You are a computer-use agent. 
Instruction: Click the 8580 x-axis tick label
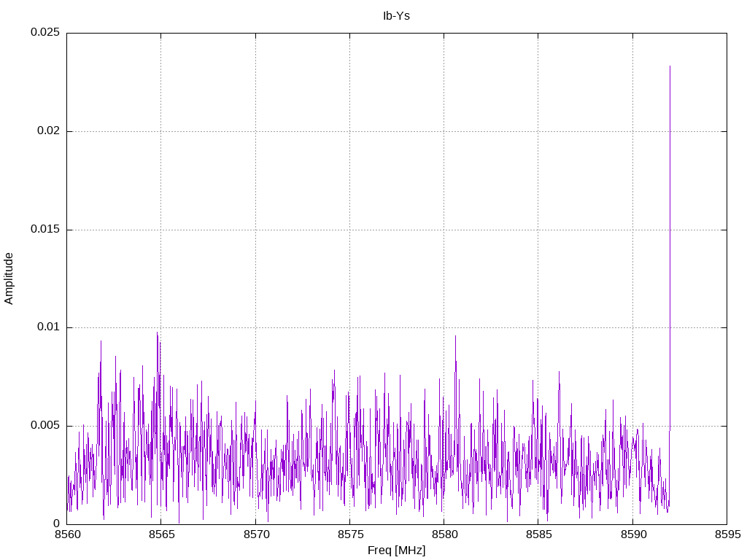click(444, 534)
